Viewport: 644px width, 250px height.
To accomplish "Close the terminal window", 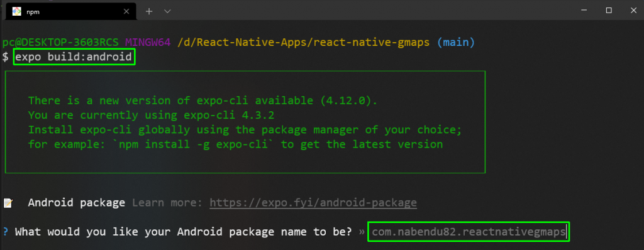I will [x=634, y=11].
